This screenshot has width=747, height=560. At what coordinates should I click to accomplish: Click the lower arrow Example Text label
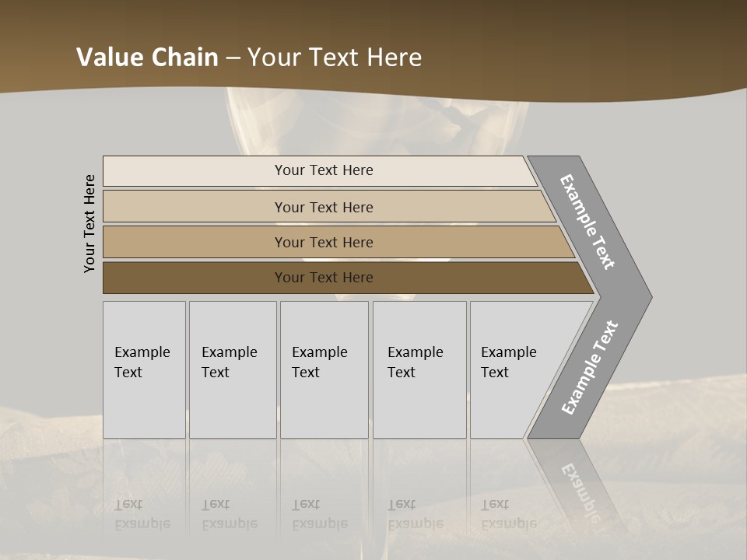point(590,367)
